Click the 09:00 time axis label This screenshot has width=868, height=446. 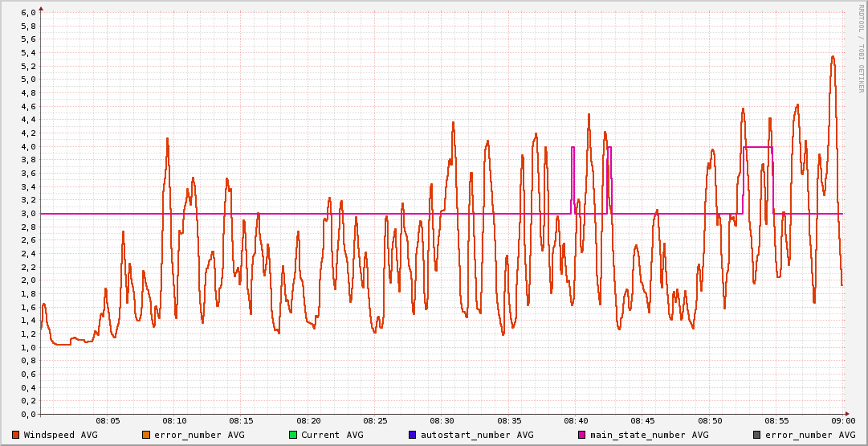(843, 420)
